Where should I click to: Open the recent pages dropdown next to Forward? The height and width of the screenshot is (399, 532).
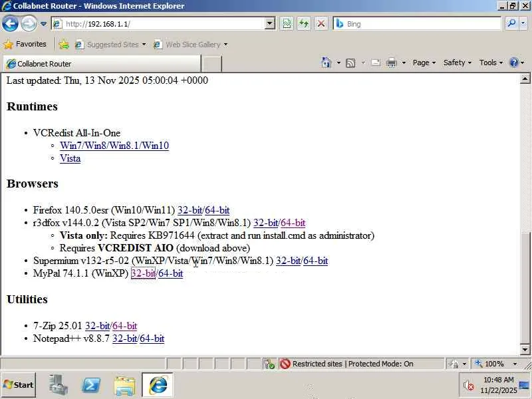[44, 24]
